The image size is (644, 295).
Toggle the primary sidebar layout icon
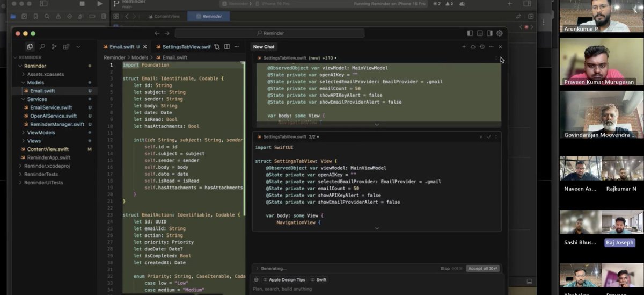pos(470,33)
